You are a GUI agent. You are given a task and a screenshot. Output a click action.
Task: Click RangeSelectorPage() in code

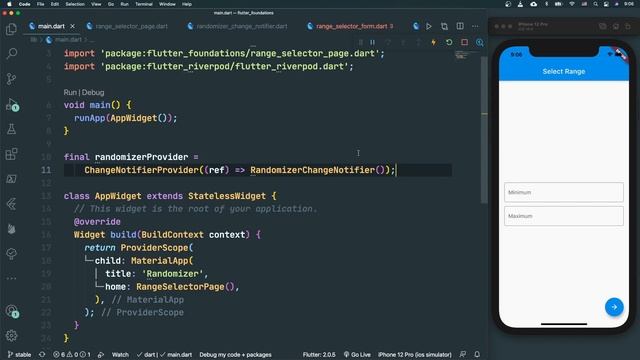click(185, 287)
